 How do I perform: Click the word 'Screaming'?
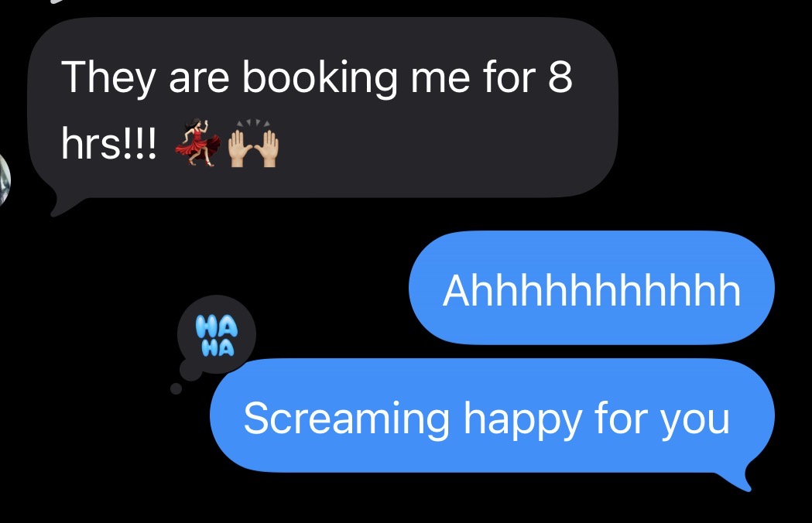[347, 420]
